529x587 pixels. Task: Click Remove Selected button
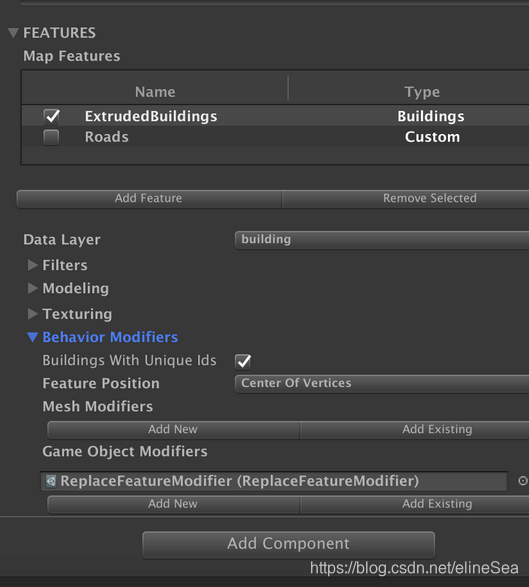pyautogui.click(x=405, y=198)
